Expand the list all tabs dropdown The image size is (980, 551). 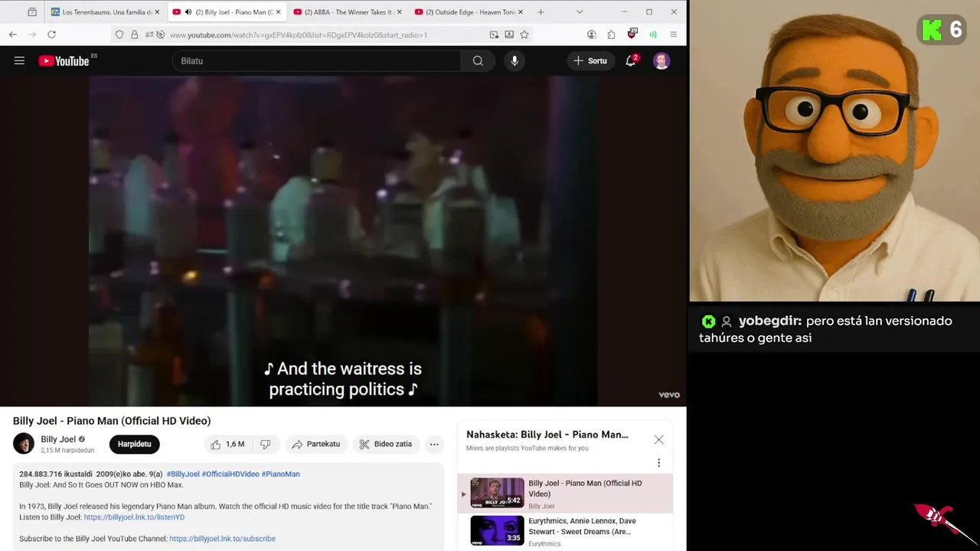[x=580, y=12]
